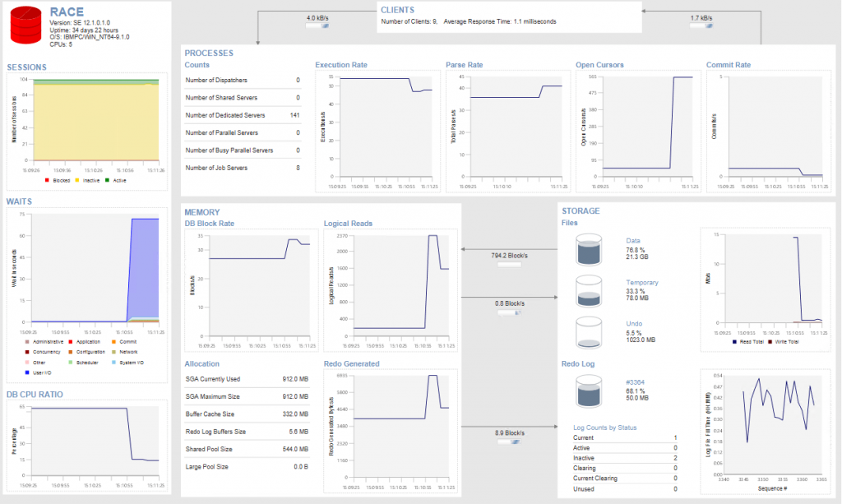
Task: Click the 0.8 Block/s flow bar
Action: 509,312
